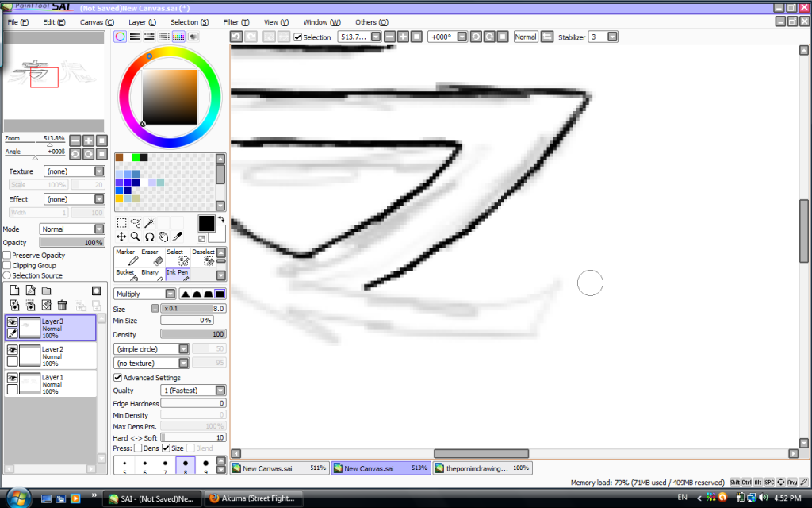
Task: Expand the Multiply brush mode dropdown
Action: (171, 294)
